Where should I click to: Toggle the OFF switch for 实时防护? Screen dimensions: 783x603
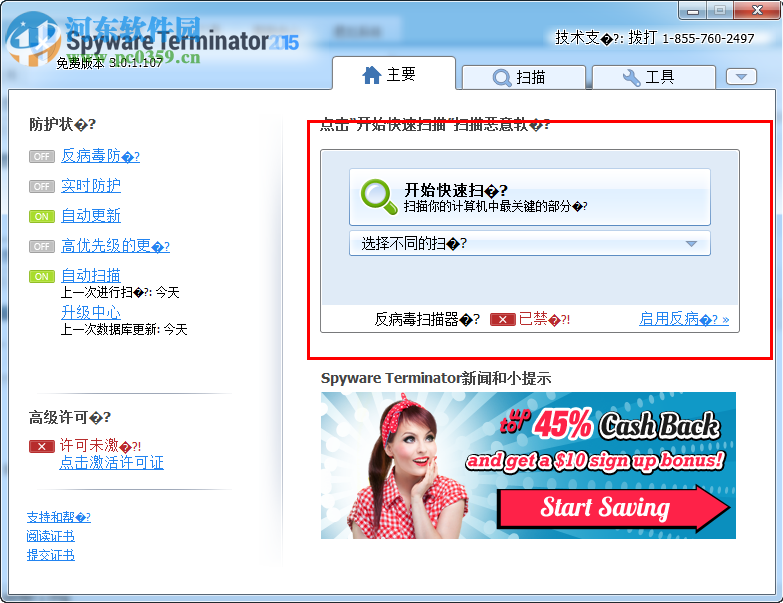tap(41, 186)
